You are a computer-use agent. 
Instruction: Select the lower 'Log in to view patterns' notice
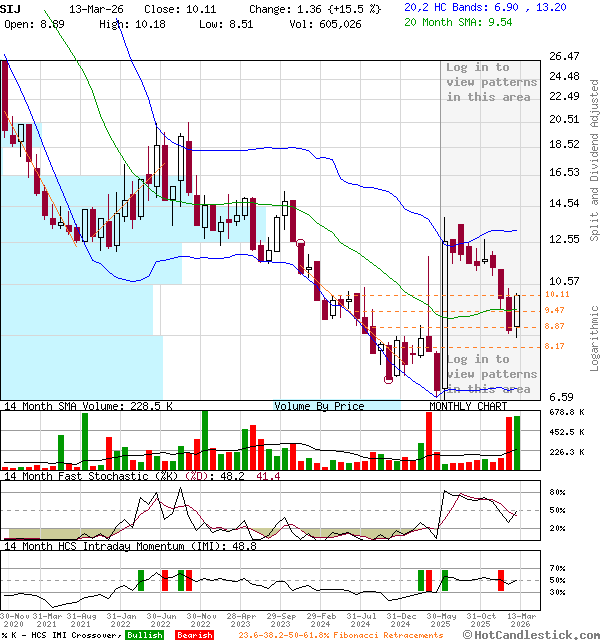point(491,374)
